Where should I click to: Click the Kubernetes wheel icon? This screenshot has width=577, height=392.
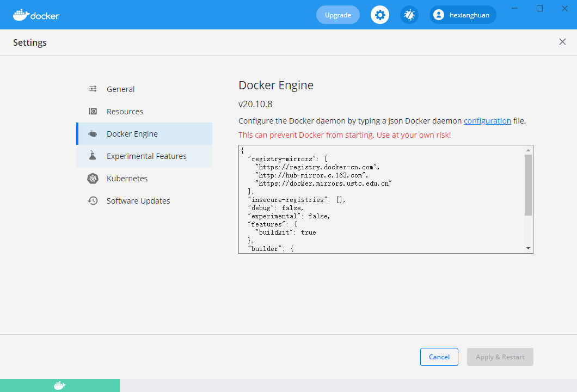pyautogui.click(x=93, y=179)
